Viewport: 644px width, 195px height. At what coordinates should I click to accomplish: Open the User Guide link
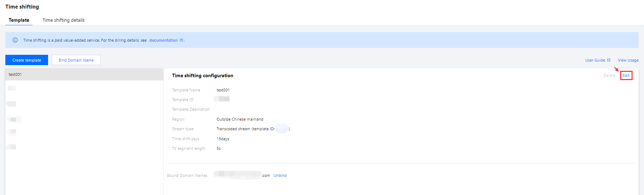(x=595, y=60)
